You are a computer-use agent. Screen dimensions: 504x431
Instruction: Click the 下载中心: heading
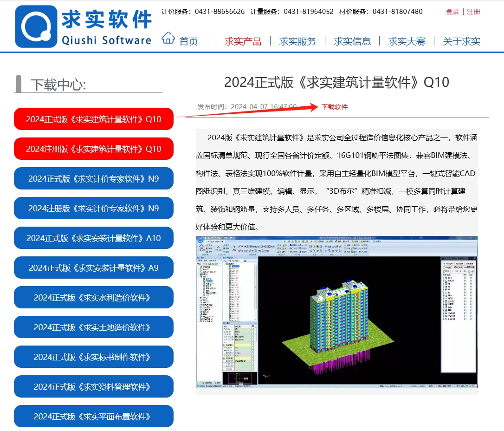pos(58,85)
